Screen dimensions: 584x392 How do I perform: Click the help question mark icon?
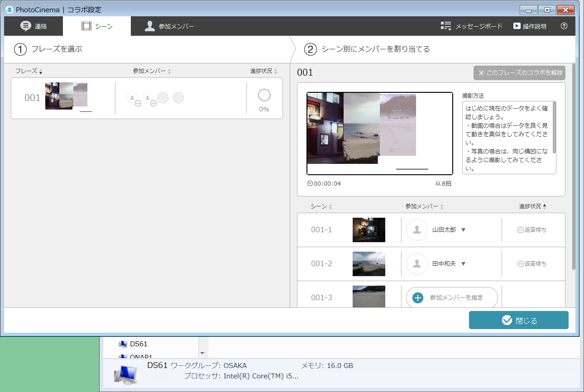coord(564,26)
